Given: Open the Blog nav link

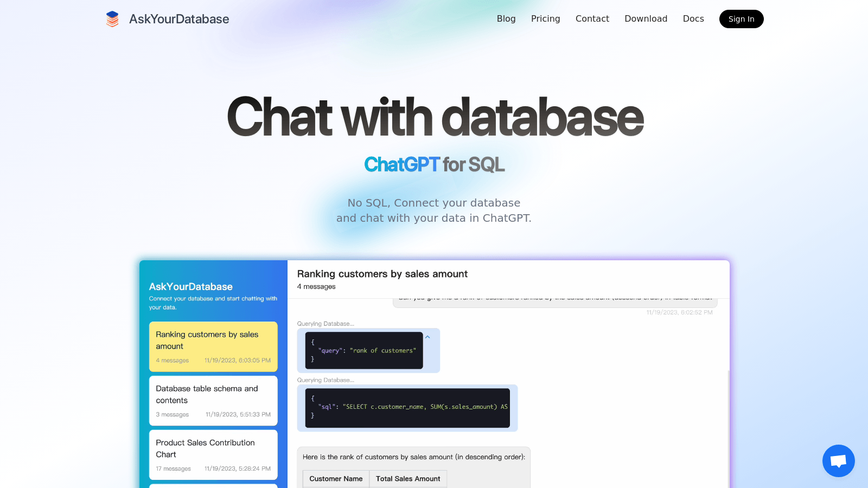Looking at the screenshot, I should [x=506, y=18].
